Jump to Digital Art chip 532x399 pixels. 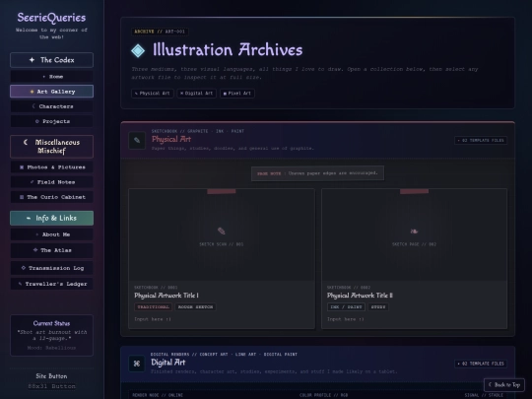[196, 94]
